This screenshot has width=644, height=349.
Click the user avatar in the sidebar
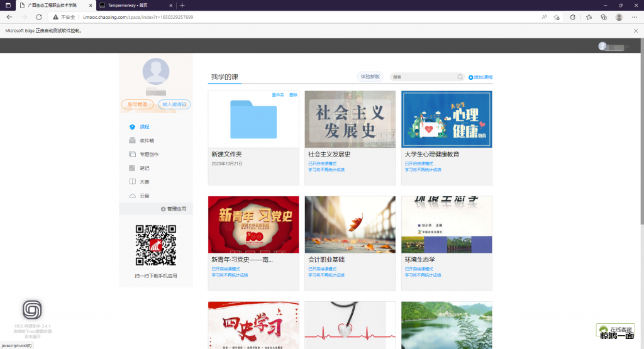coord(156,71)
